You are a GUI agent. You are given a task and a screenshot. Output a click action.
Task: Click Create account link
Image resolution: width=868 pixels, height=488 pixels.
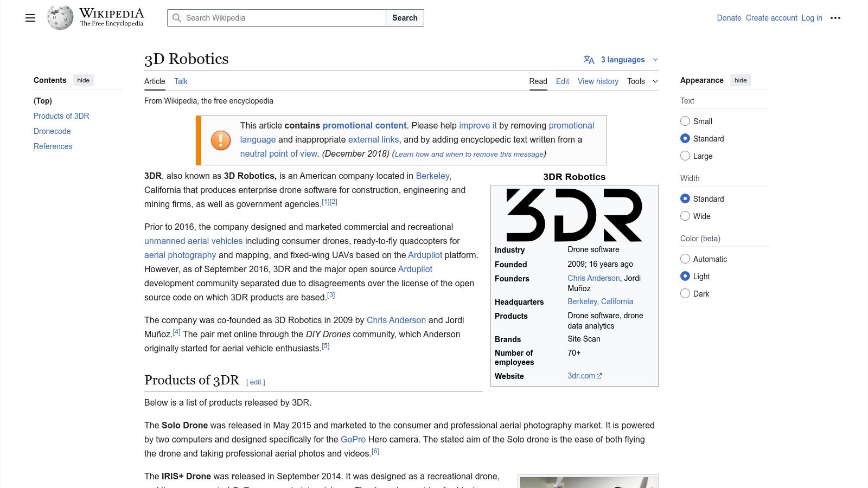pyautogui.click(x=771, y=18)
